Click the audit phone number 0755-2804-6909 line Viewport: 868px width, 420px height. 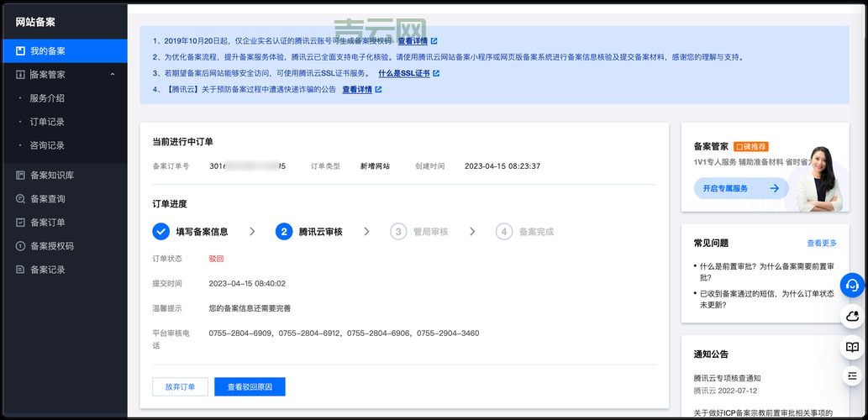tap(344, 333)
